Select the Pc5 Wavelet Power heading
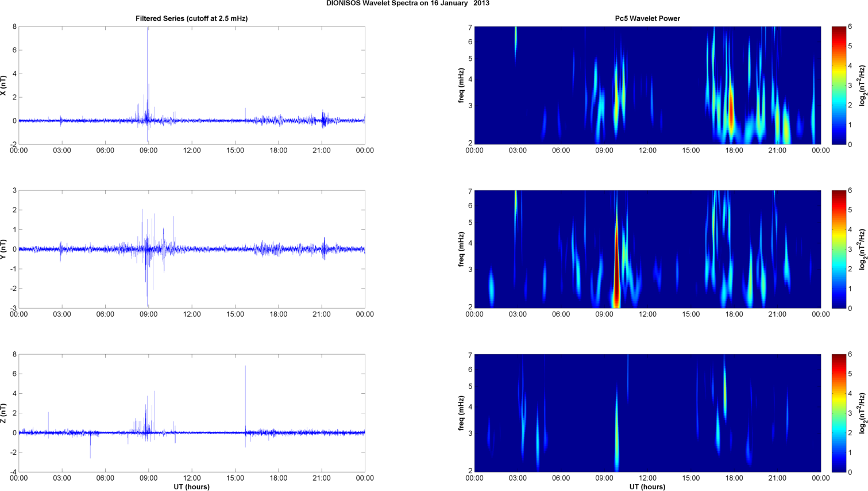868x491 pixels. [647, 18]
